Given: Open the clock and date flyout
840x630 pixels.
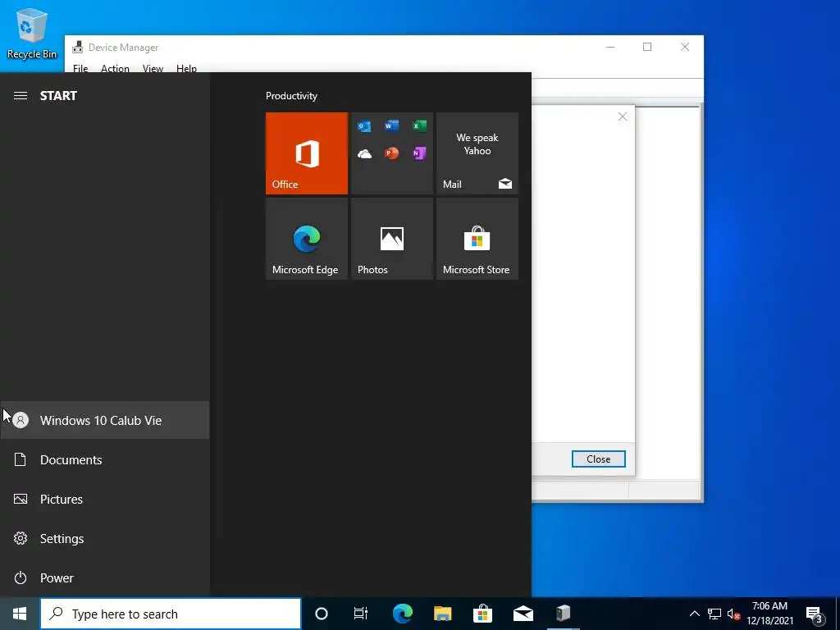Looking at the screenshot, I should click(769, 614).
